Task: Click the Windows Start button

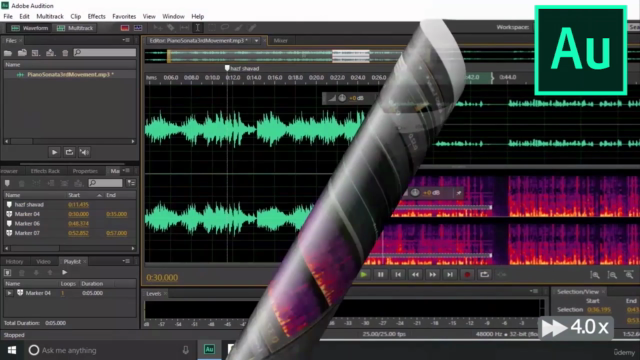Action: tap(11, 350)
